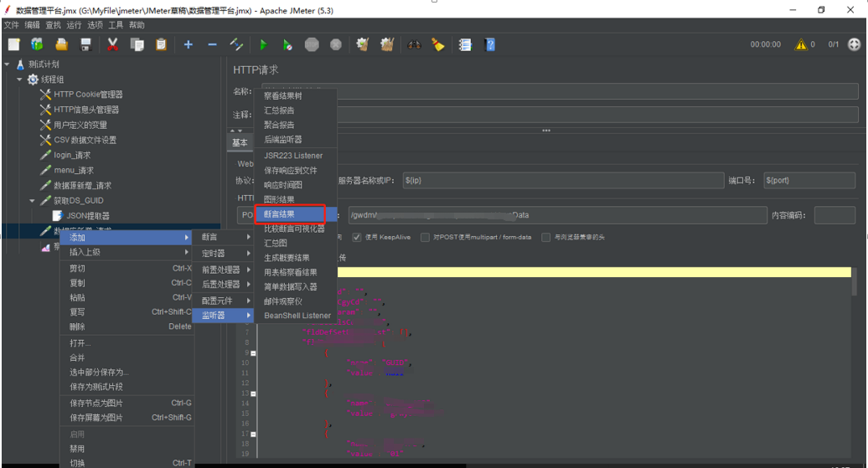Screen dimensions: 868x468
Task: Open the 运行 menu
Action: pyautogui.click(x=75, y=25)
